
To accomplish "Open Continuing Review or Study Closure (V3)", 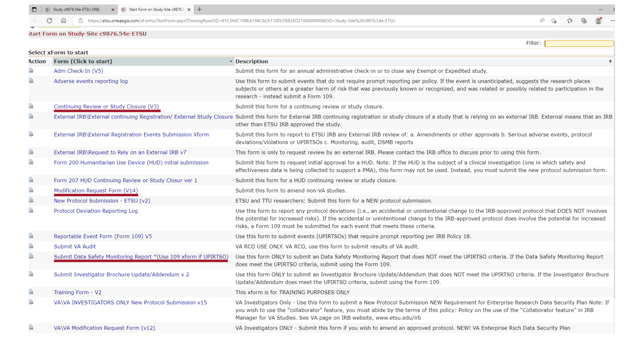I will click(x=107, y=107).
